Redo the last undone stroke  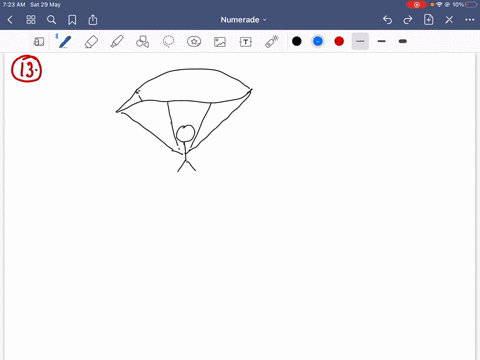pyautogui.click(x=408, y=20)
